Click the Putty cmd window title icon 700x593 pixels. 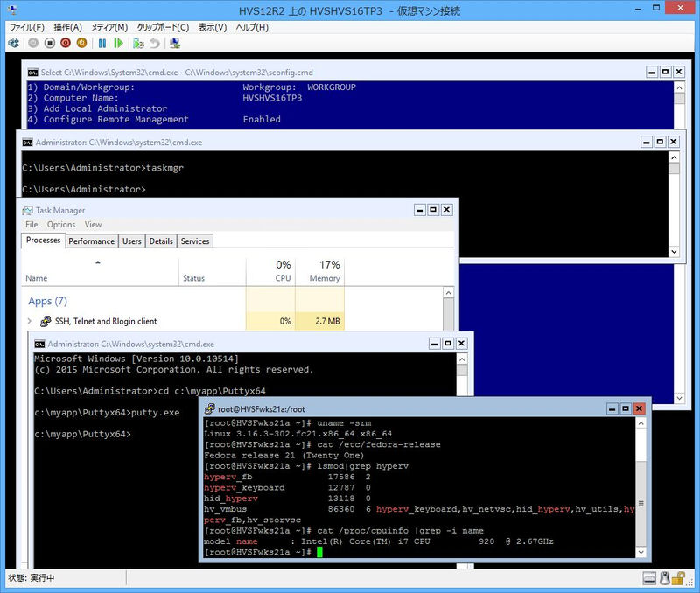pos(39,344)
